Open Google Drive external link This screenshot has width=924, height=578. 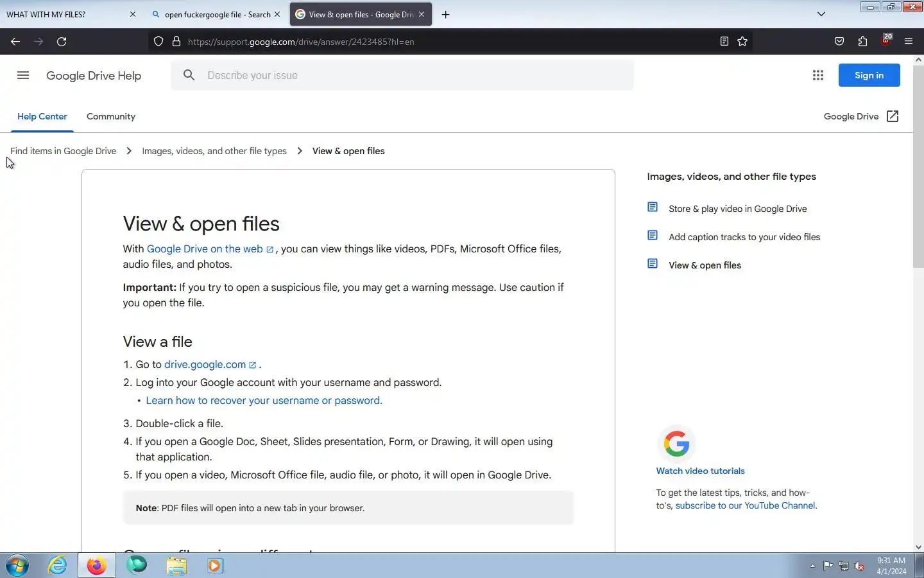861,117
